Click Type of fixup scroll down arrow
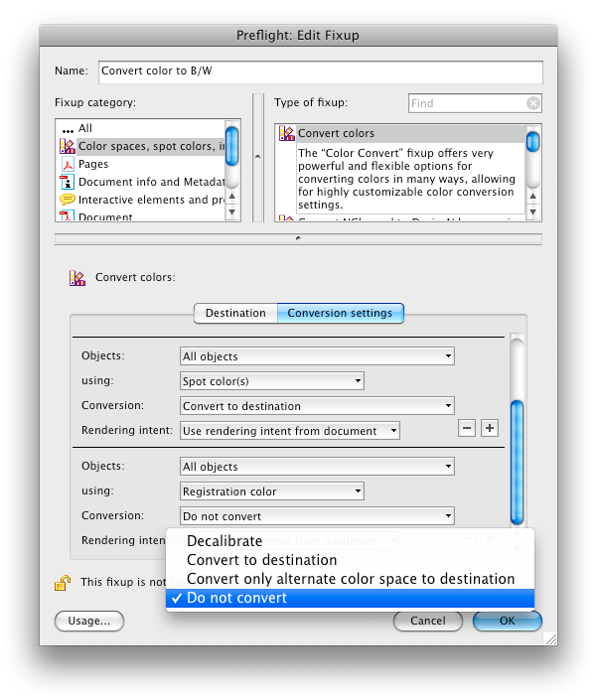597x700 pixels. (x=532, y=212)
